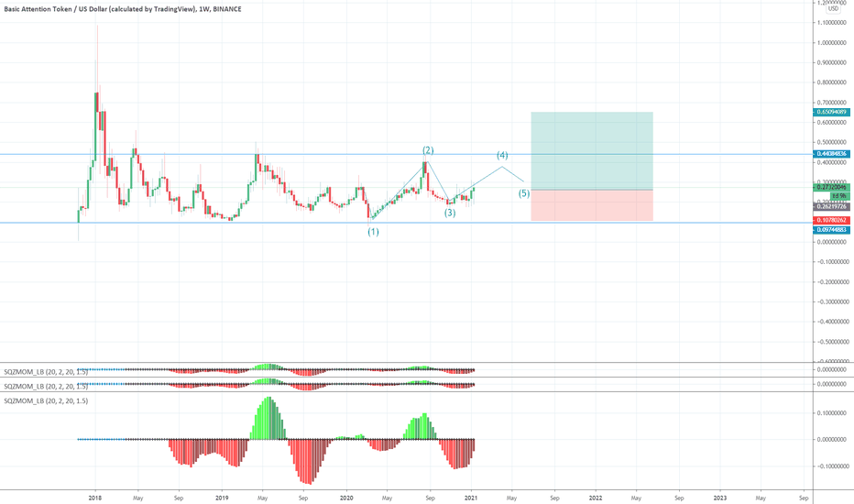The height and width of the screenshot is (504, 854).
Task: Select the (3) Elliott wave label
Action: (449, 213)
